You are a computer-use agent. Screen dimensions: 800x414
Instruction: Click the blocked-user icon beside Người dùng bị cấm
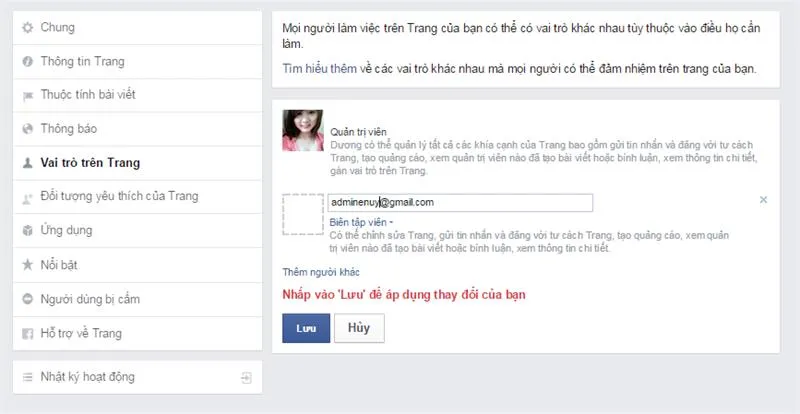(x=28, y=299)
